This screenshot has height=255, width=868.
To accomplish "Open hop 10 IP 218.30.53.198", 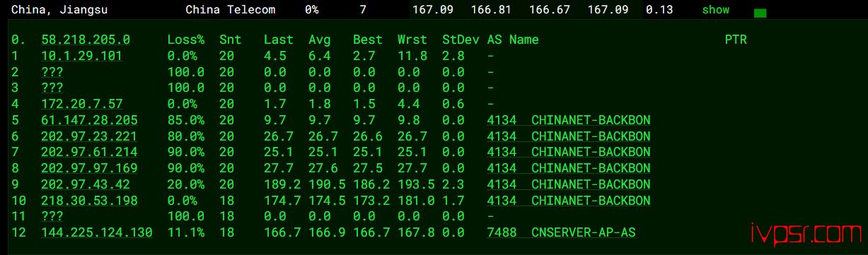I will 89,201.
